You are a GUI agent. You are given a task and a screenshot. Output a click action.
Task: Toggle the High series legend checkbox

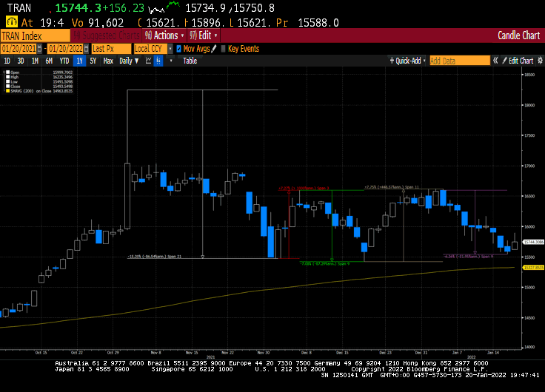(7, 77)
